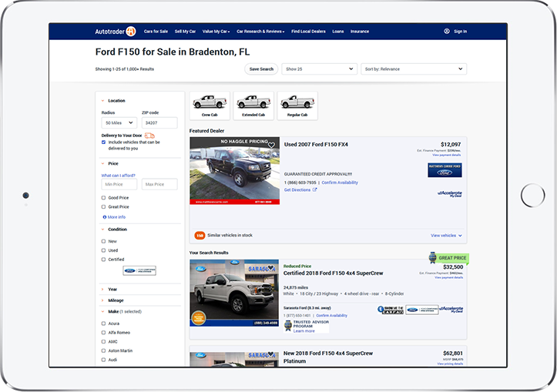557x392 pixels.
Task: Open the Insurance nav item
Action: pos(360,32)
